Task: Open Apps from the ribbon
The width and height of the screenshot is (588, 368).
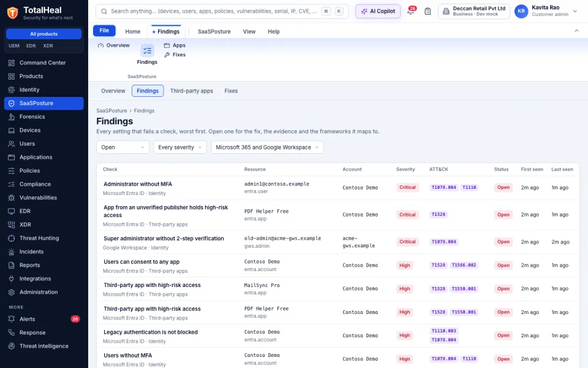Action: tap(175, 45)
